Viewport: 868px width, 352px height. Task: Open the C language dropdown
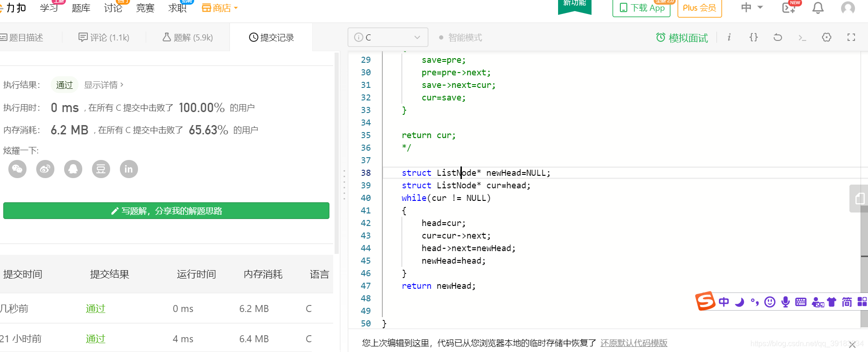click(x=388, y=37)
